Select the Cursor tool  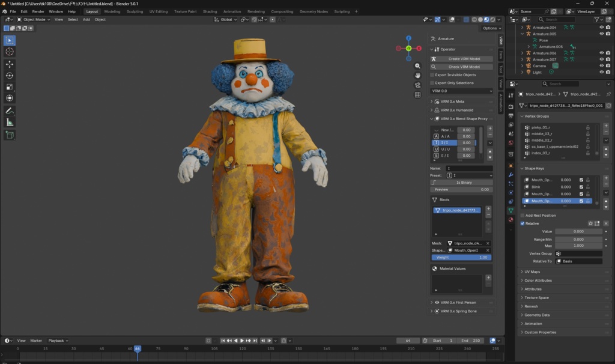(x=10, y=52)
